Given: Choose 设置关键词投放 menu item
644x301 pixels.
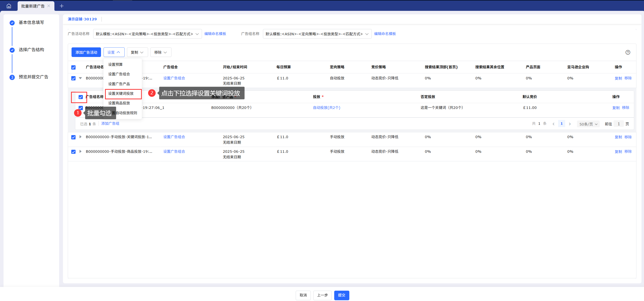Looking at the screenshot, I should point(123,94).
